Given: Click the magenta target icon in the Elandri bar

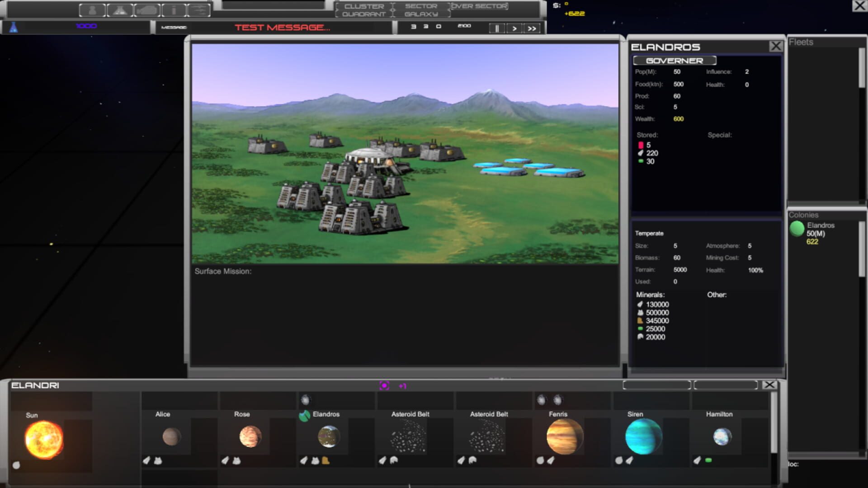Looking at the screenshot, I should [385, 386].
